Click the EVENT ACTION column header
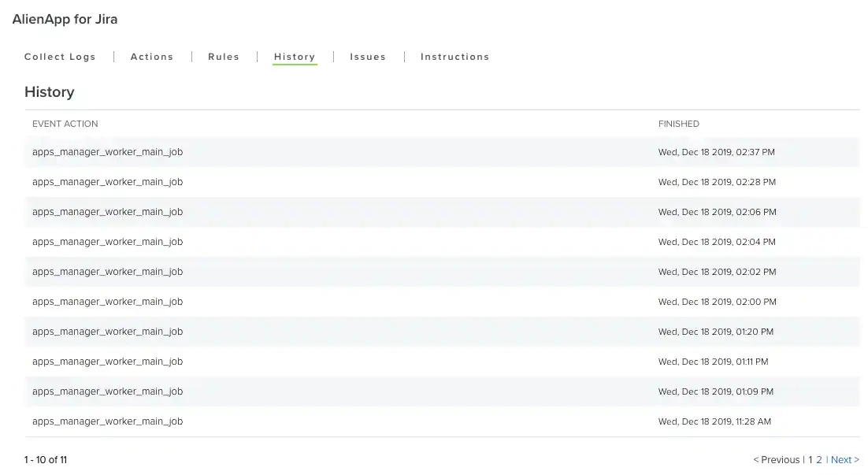 65,124
